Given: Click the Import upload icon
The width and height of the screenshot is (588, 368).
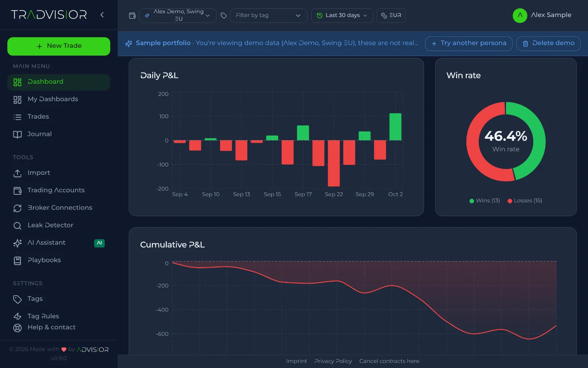Looking at the screenshot, I should 17,173.
